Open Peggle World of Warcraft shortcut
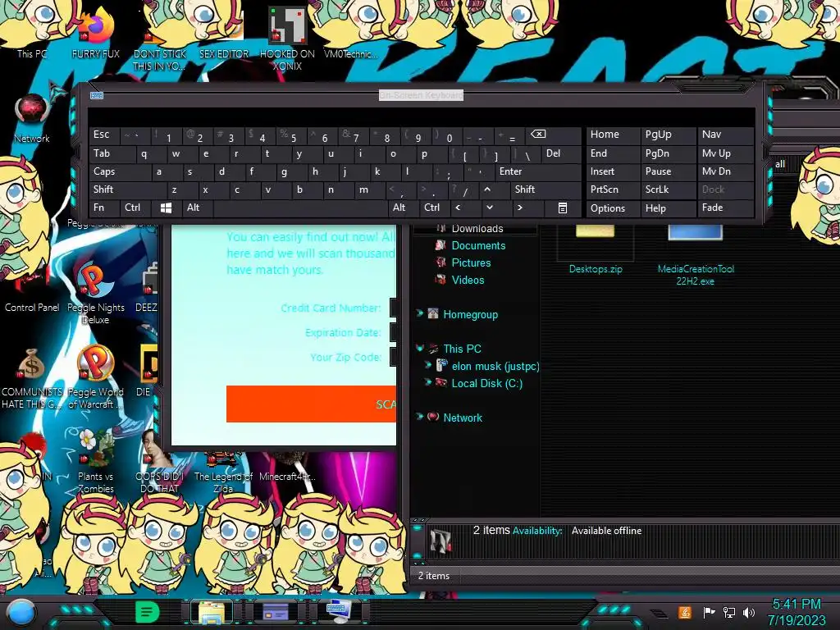Viewport: 840px width, 630px height. click(95, 377)
